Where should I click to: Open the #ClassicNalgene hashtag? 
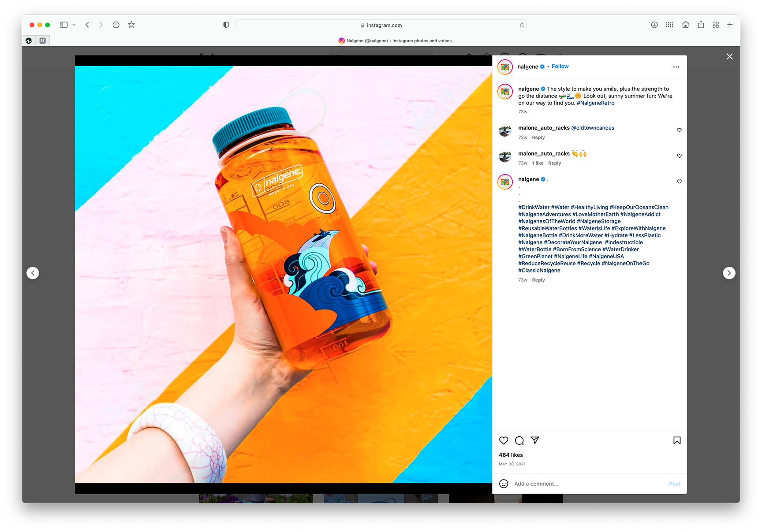coord(539,271)
